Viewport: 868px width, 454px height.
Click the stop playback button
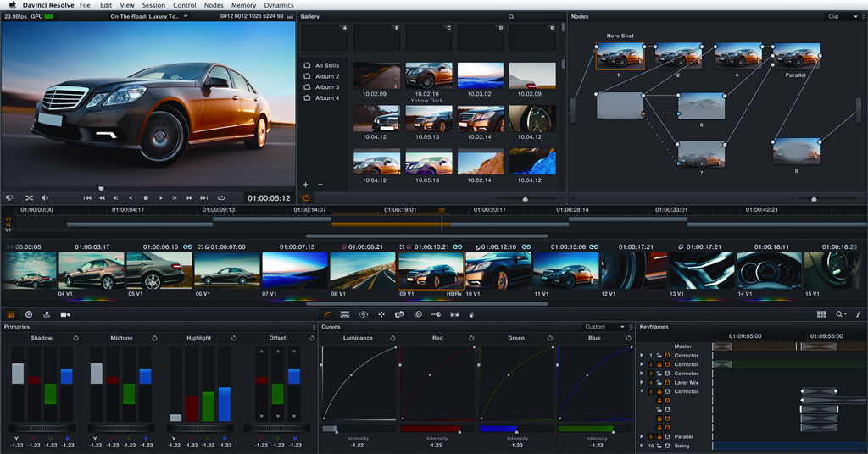coord(146,197)
